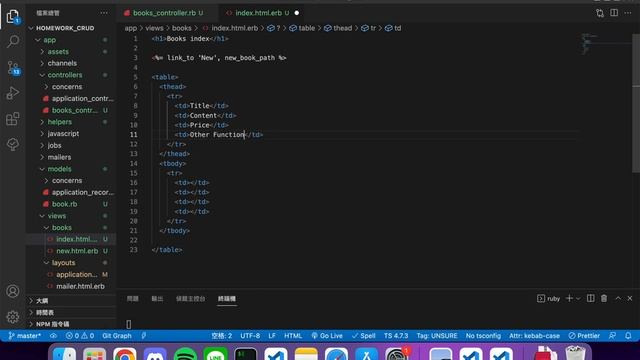Open the Manage gear icon

pyautogui.click(x=13, y=317)
